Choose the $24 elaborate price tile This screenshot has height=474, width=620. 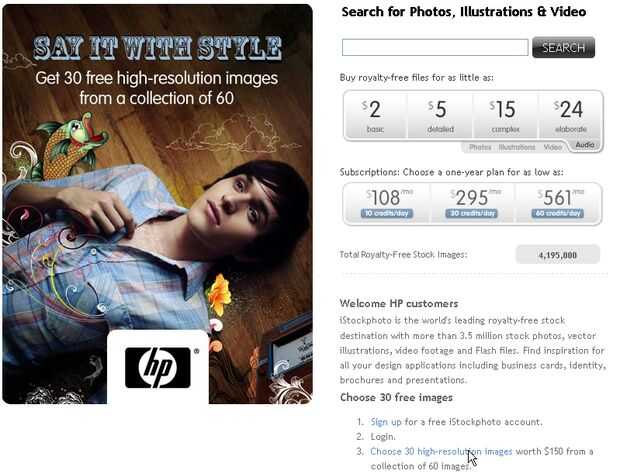coord(570,115)
